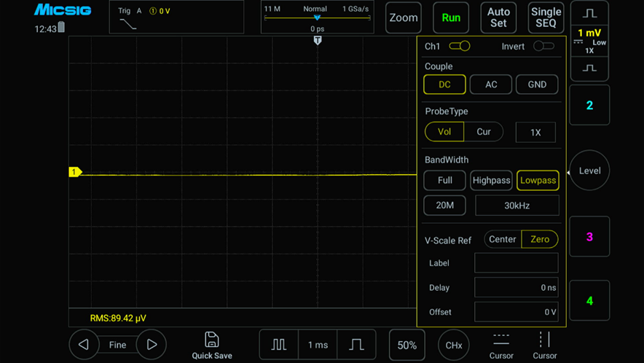Open the vertical Cursor icon

(x=544, y=340)
